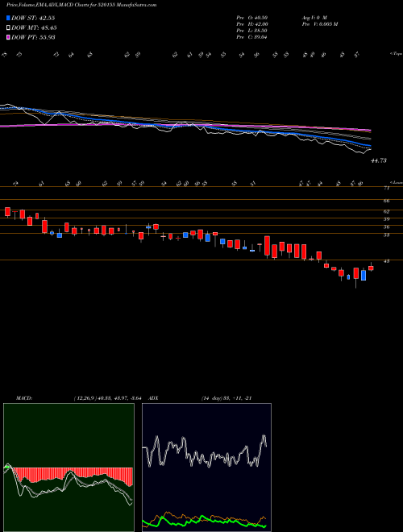Click the Pre O: 40.50 value
403x532 pixels.
[251, 18]
